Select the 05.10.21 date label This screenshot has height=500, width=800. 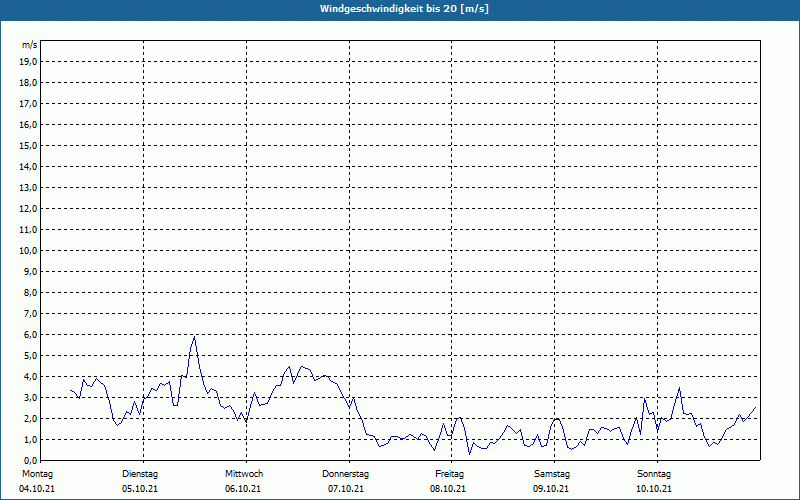(140, 489)
